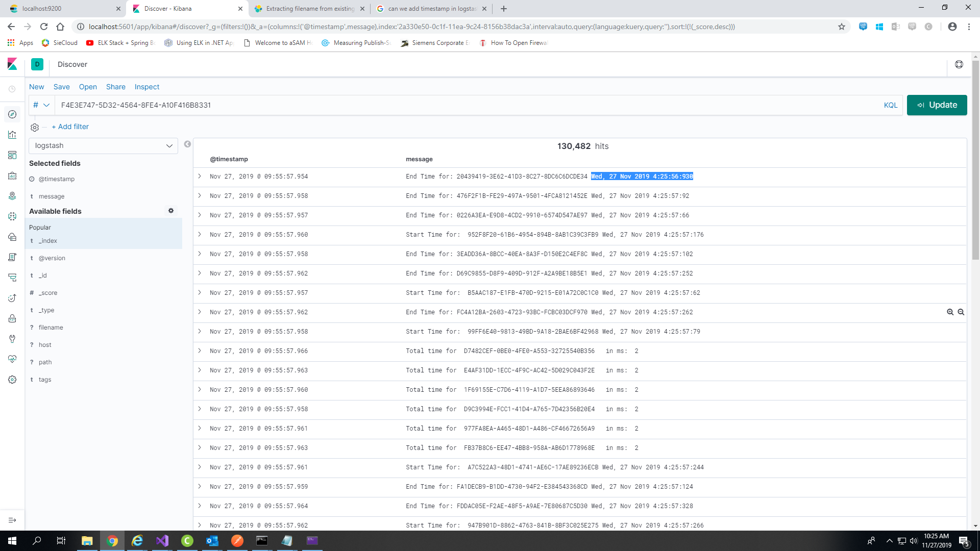The image size is (980, 551).
Task: Click filter-out-value magnifier minus icon
Action: [961, 312]
